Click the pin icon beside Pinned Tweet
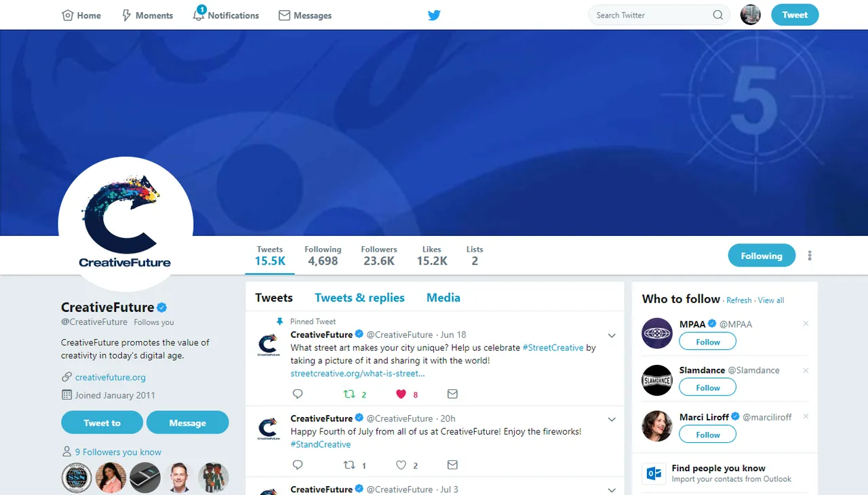This screenshot has height=495, width=868. coord(279,321)
